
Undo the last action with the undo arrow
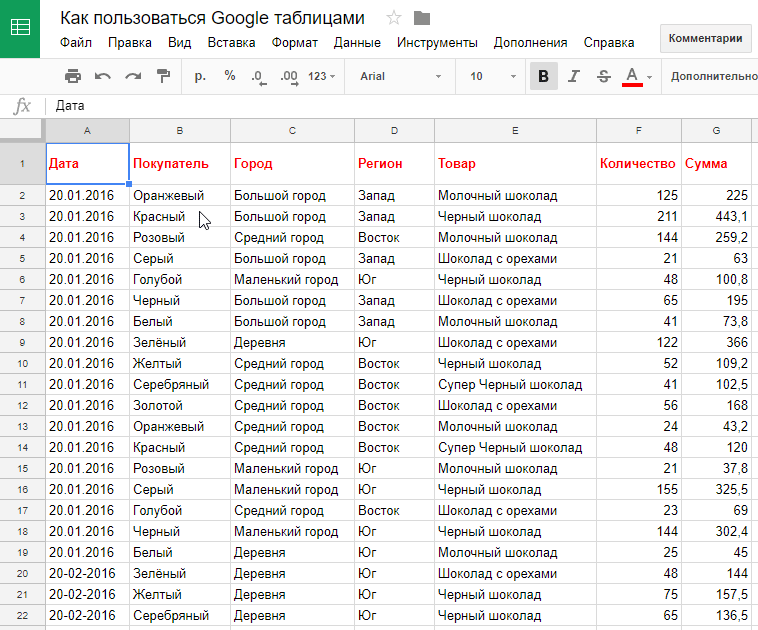(103, 76)
